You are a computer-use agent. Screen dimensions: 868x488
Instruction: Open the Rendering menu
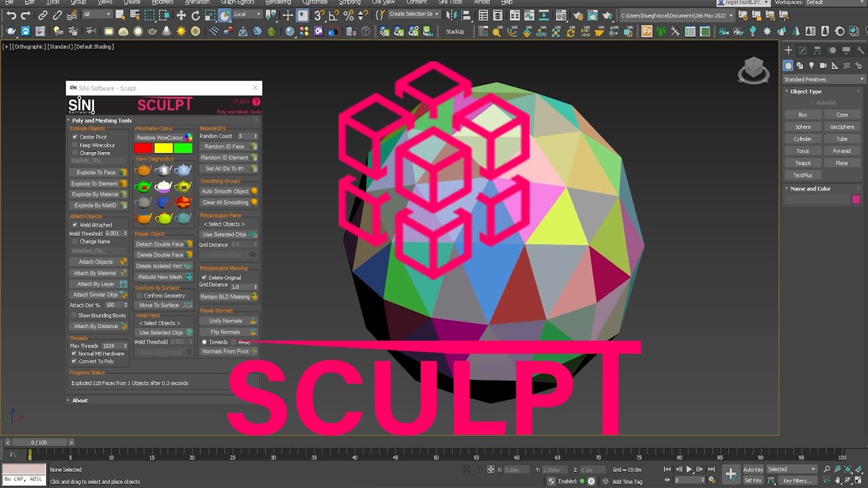coord(278,2)
